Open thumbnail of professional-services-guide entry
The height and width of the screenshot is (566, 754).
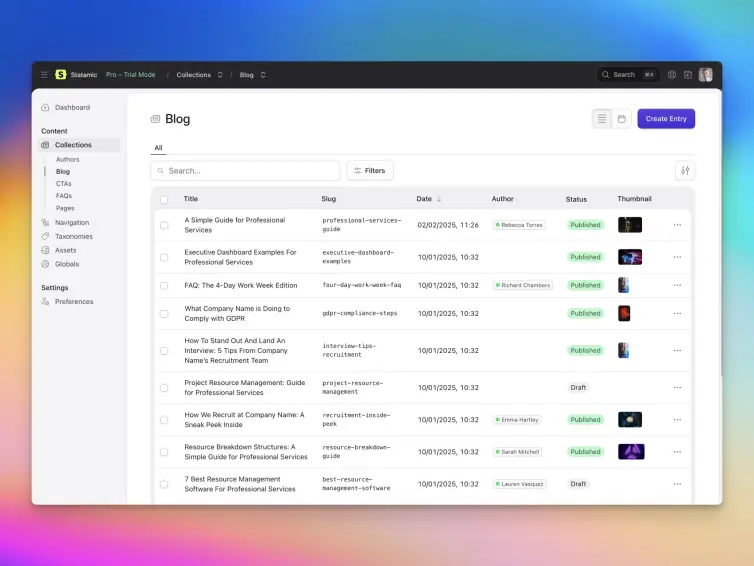point(629,225)
